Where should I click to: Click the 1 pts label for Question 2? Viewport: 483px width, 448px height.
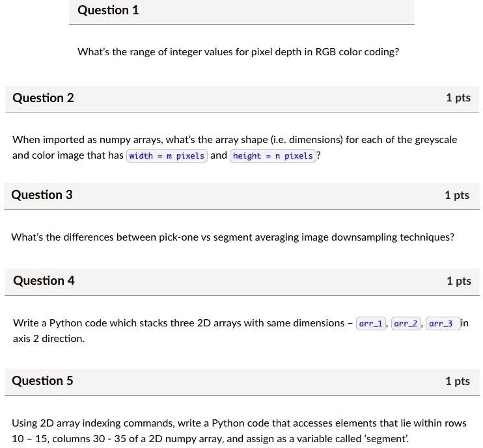458,98
